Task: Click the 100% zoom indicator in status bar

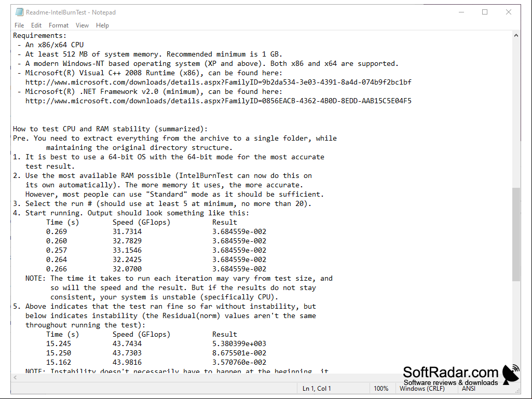Action: point(381,389)
